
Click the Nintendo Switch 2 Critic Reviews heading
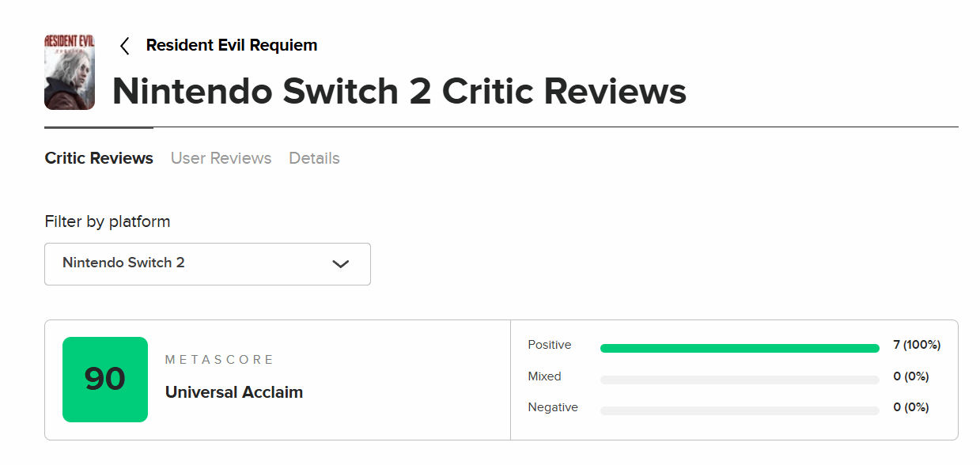(399, 92)
